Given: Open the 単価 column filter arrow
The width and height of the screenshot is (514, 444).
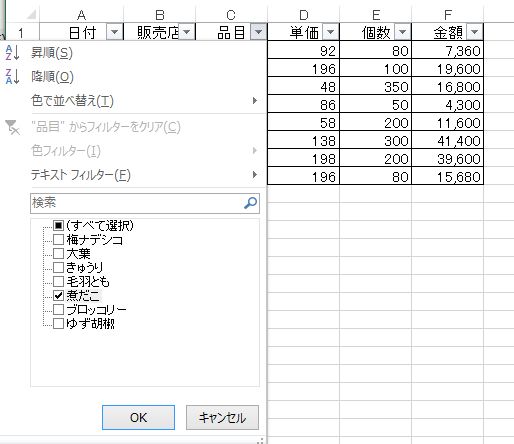Looking at the screenshot, I should (331, 32).
